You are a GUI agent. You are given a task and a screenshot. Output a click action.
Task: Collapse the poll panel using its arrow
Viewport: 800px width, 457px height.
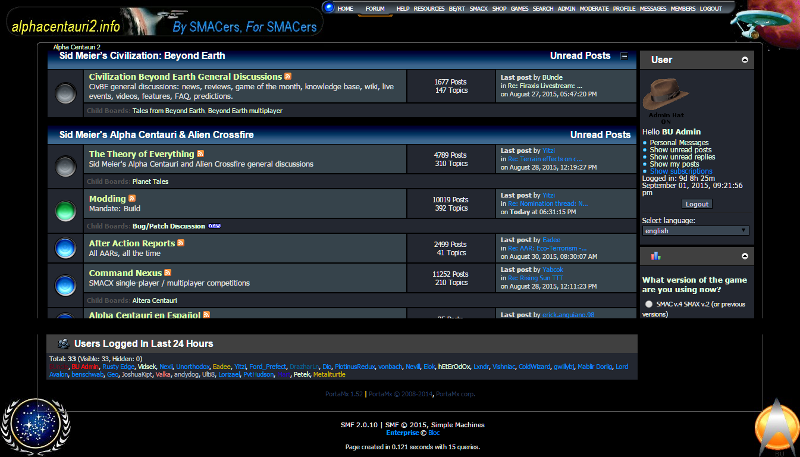[x=746, y=257]
